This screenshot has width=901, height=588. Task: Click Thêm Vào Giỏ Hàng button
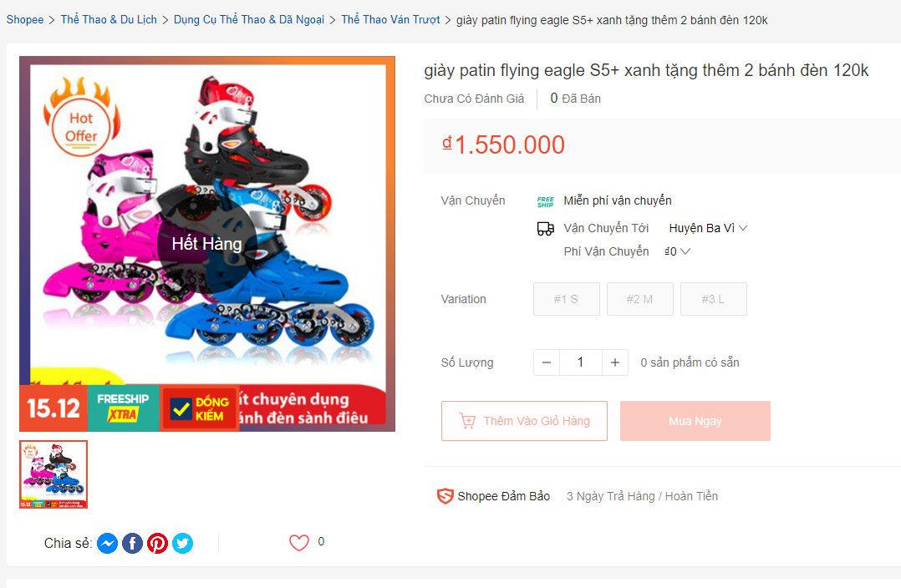pos(524,421)
